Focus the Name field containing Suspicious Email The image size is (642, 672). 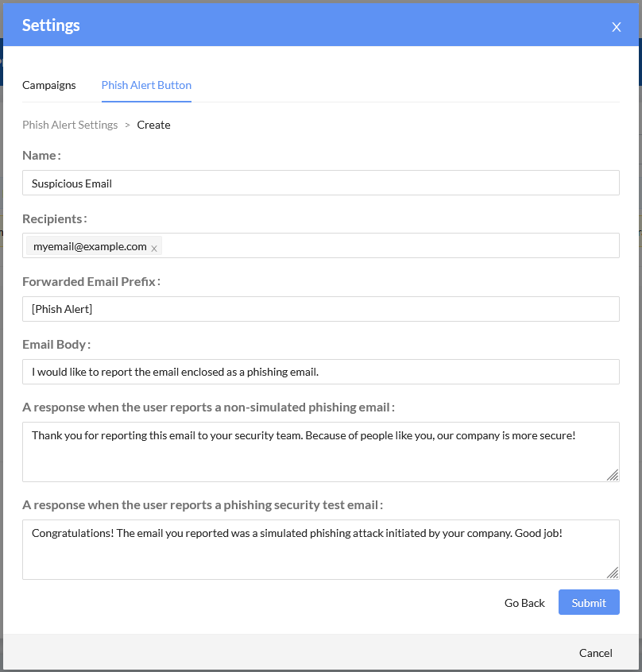pyautogui.click(x=320, y=183)
